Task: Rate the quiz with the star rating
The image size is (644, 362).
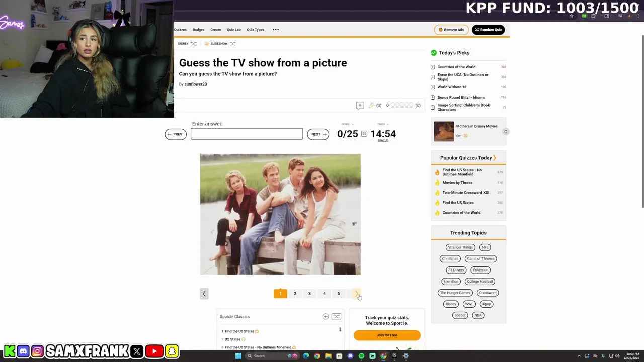Action: pyautogui.click(x=403, y=105)
